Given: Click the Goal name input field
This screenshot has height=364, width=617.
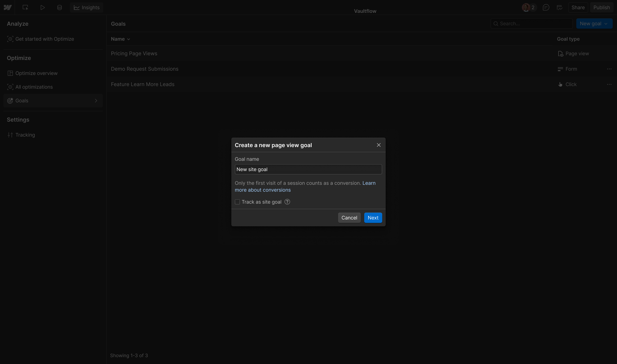Looking at the screenshot, I should pos(308,169).
